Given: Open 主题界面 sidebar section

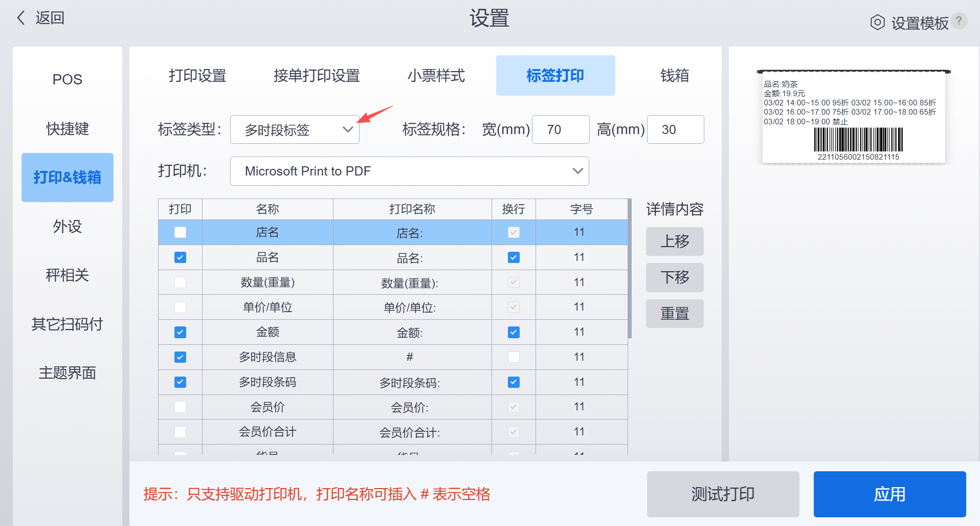Looking at the screenshot, I should coord(68,373).
